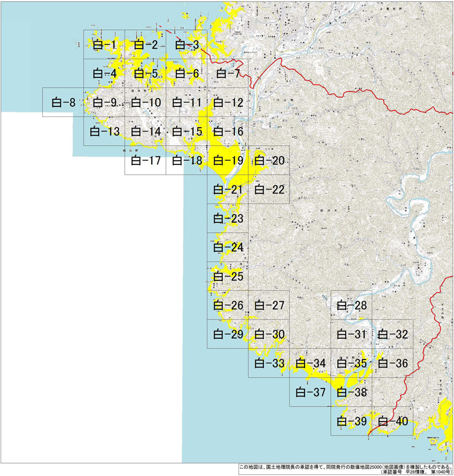
Task: Open the 白-17 map area
Action: point(145,160)
